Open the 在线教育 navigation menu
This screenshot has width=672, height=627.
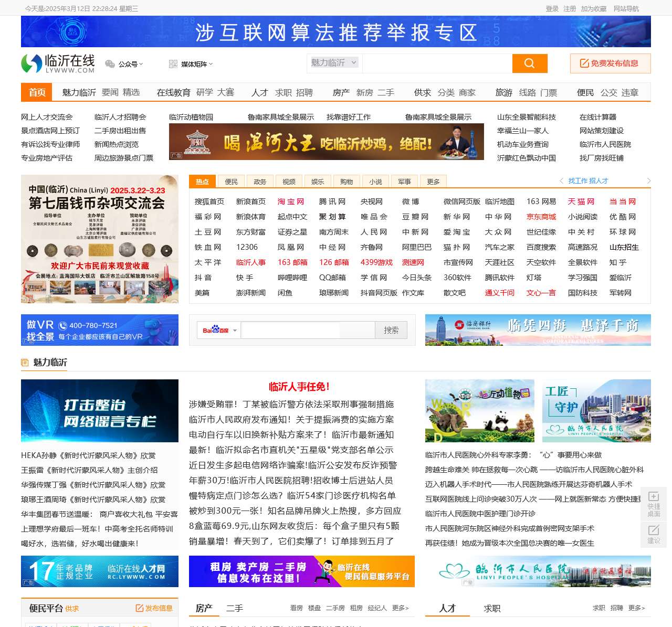coord(173,93)
